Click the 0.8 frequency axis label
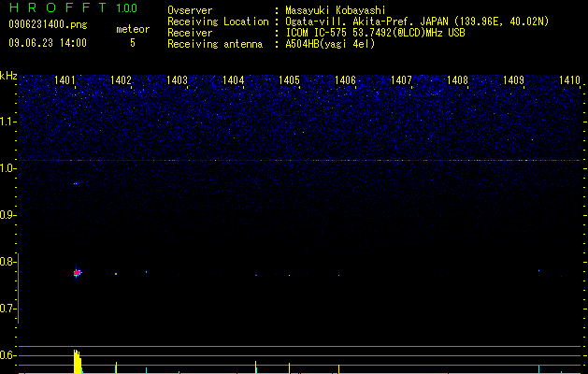 (7, 262)
